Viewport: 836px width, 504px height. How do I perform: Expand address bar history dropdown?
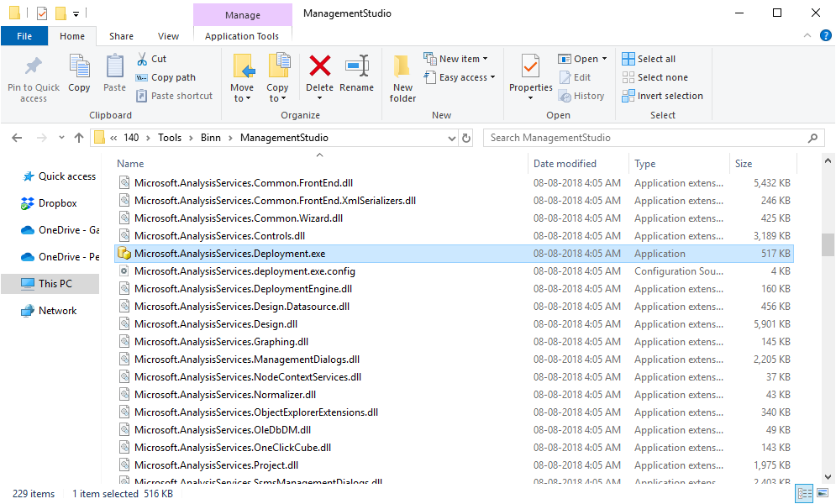(x=451, y=138)
